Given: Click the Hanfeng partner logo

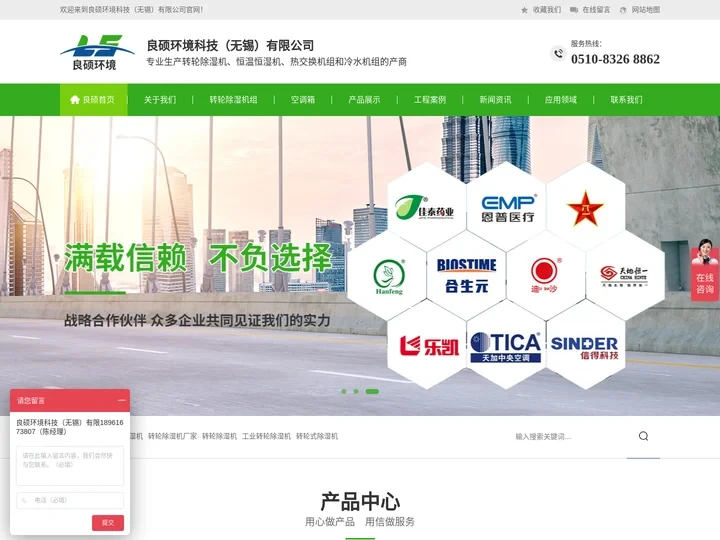Looking at the screenshot, I should (x=389, y=276).
